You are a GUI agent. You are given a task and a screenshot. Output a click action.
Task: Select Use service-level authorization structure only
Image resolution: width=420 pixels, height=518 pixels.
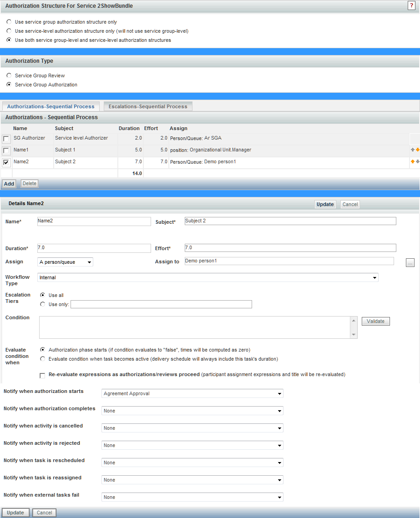coord(9,31)
